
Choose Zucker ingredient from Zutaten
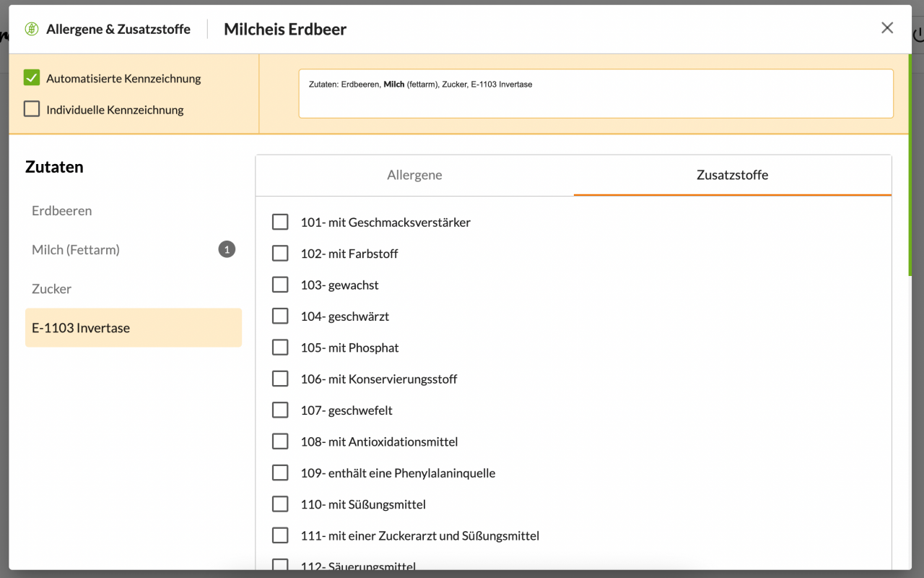coord(52,289)
